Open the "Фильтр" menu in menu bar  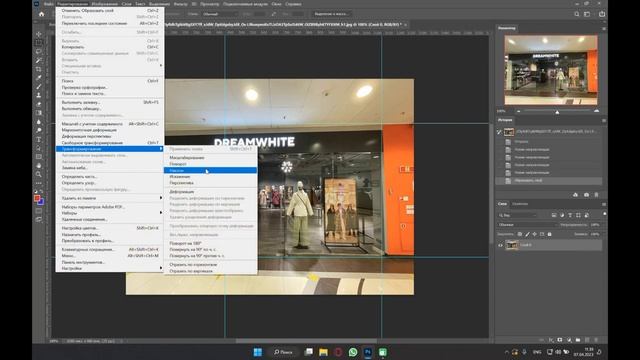180,4
